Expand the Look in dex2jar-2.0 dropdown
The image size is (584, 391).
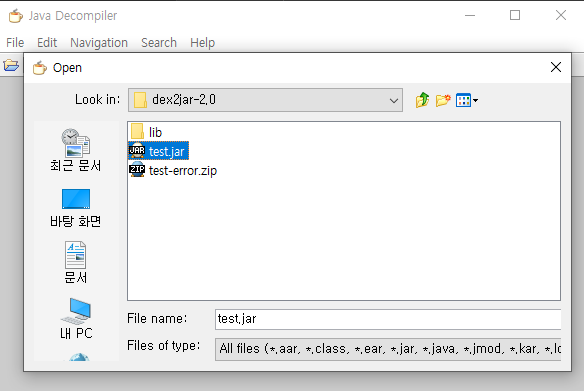(265, 100)
